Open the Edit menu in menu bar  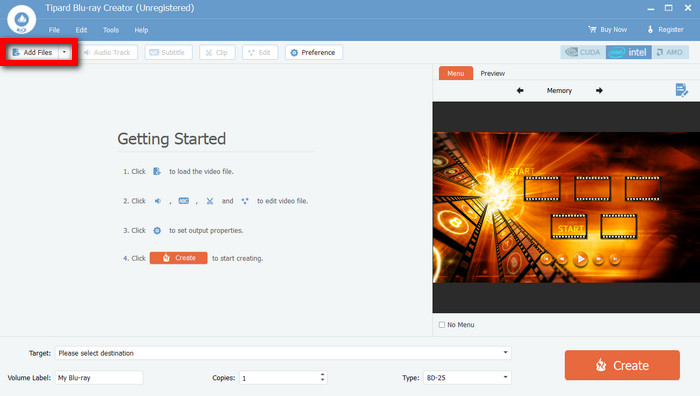(x=81, y=30)
